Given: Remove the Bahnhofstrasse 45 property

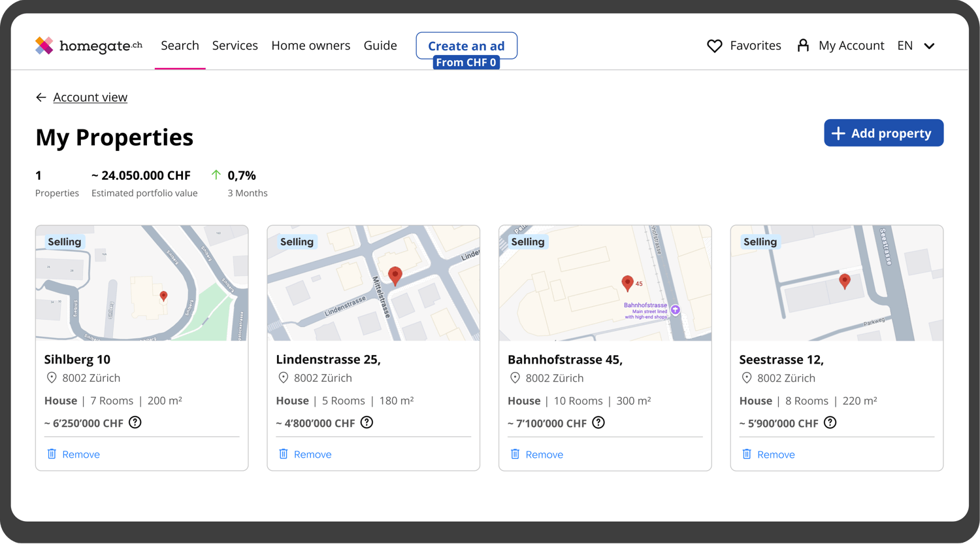Looking at the screenshot, I should click(544, 454).
